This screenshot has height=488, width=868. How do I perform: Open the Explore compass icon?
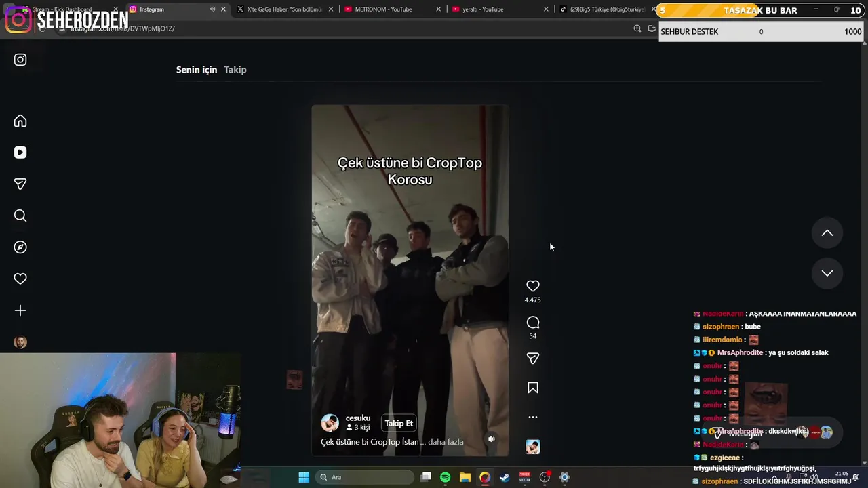pyautogui.click(x=20, y=247)
